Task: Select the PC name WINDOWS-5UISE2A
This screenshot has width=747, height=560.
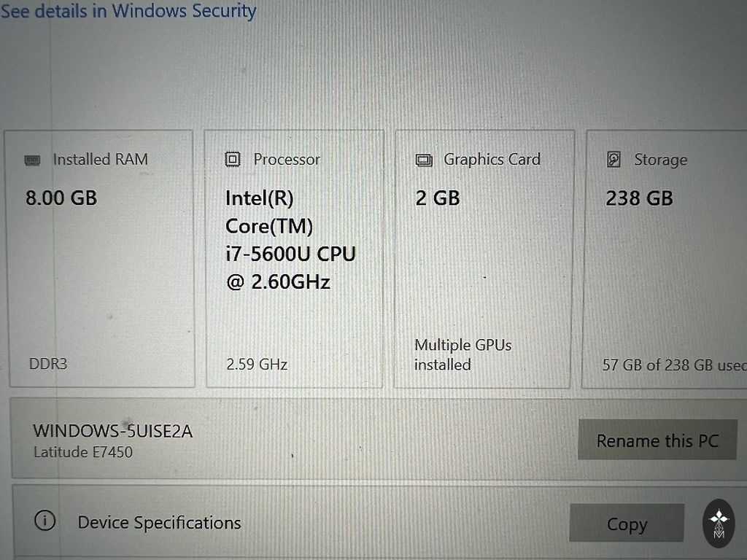Action: (113, 431)
